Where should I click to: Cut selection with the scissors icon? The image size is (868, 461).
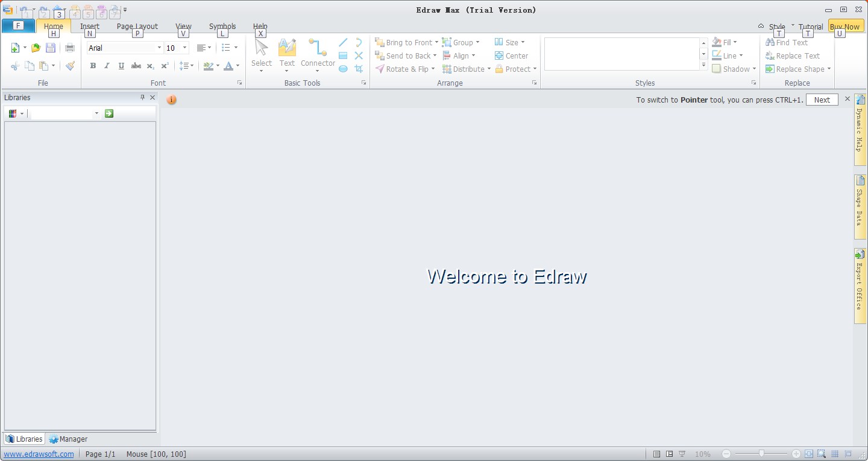click(x=15, y=66)
